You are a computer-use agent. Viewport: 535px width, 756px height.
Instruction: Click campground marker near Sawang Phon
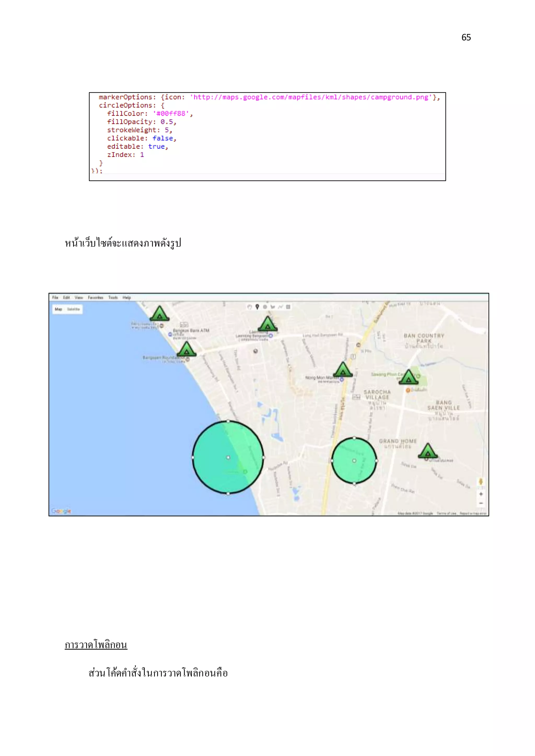409,377
